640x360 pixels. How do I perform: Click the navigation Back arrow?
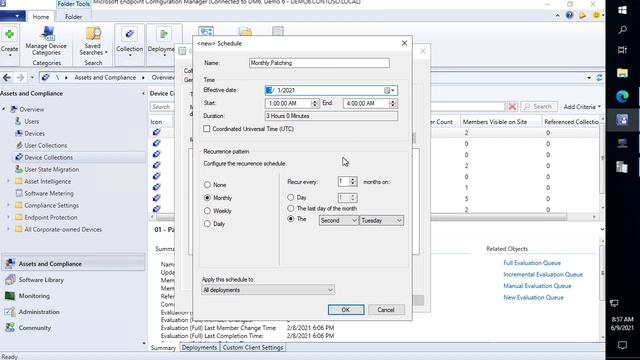(7, 77)
